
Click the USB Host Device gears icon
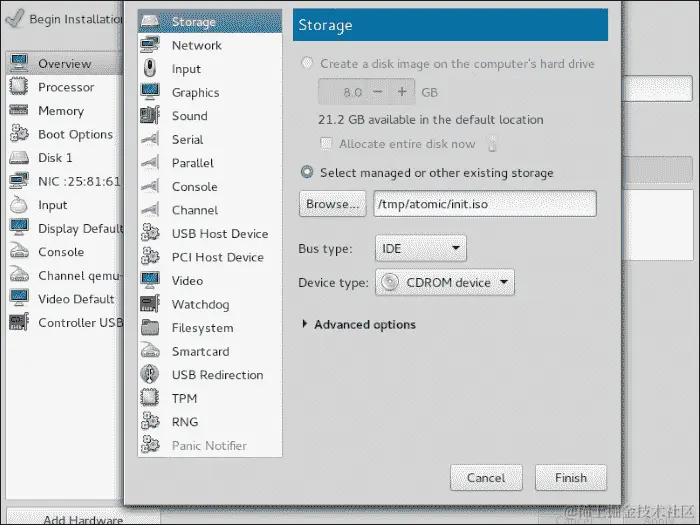150,233
